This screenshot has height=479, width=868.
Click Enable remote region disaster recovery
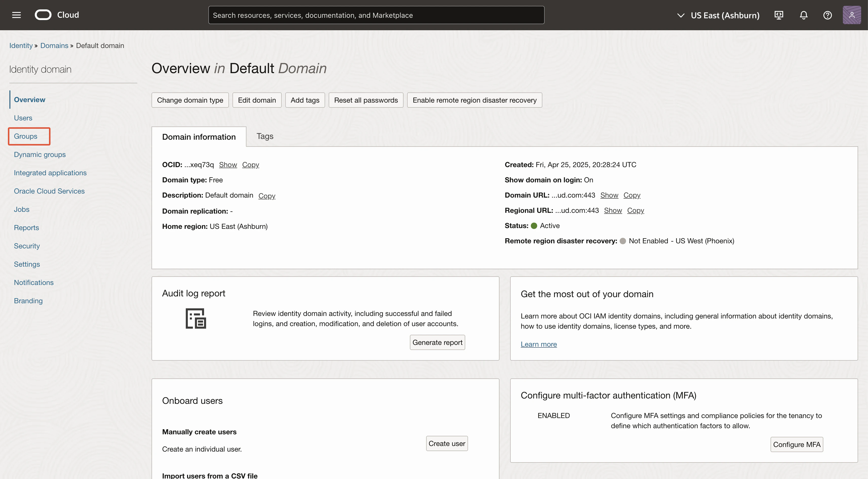tap(474, 100)
